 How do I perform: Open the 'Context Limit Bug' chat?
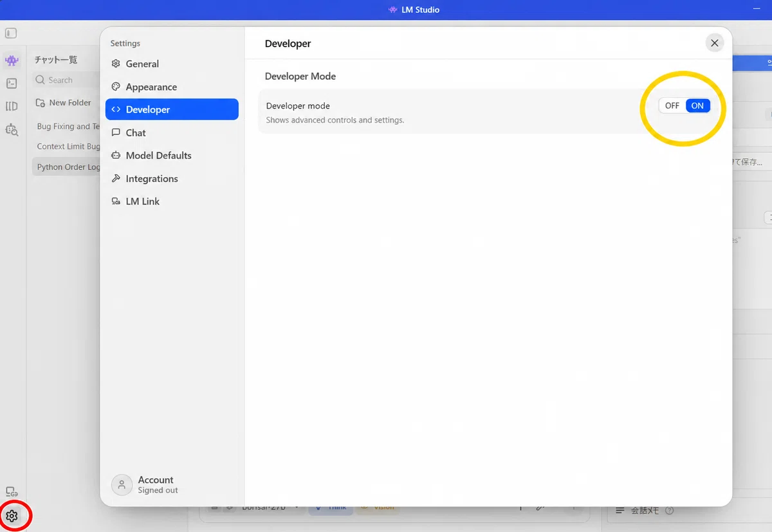[x=67, y=147]
